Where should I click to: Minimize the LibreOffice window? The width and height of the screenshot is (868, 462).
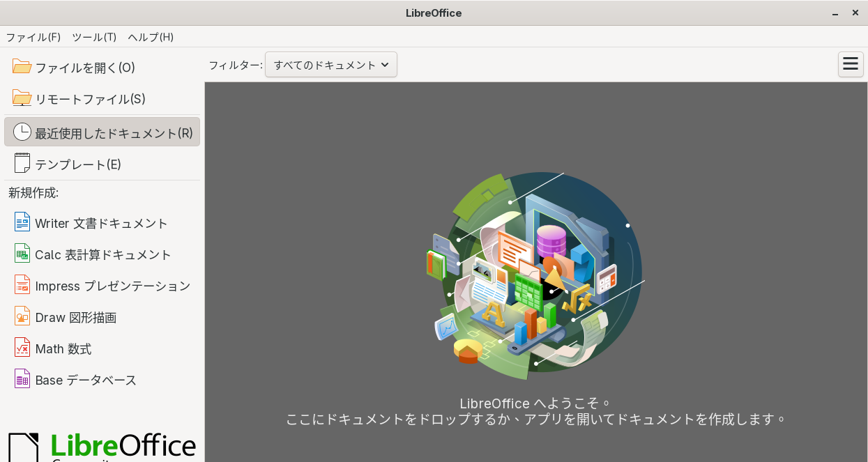pos(835,13)
